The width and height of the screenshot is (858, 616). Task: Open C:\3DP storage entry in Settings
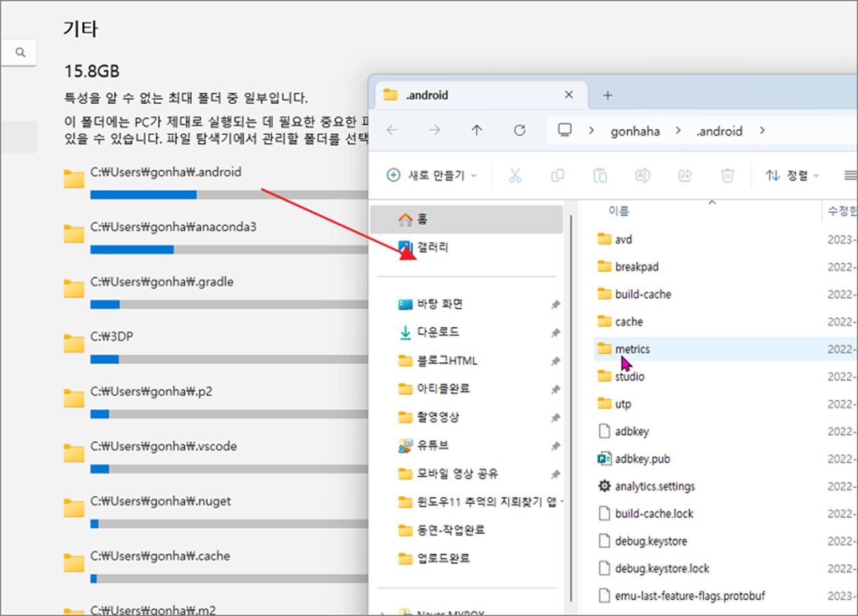[x=215, y=346]
